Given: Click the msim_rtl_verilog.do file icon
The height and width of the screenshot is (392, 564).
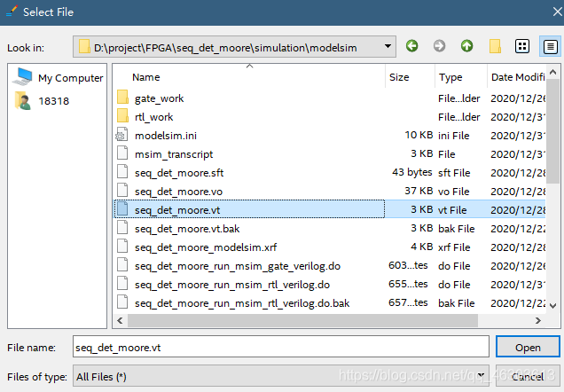Looking at the screenshot, I should (x=122, y=284).
